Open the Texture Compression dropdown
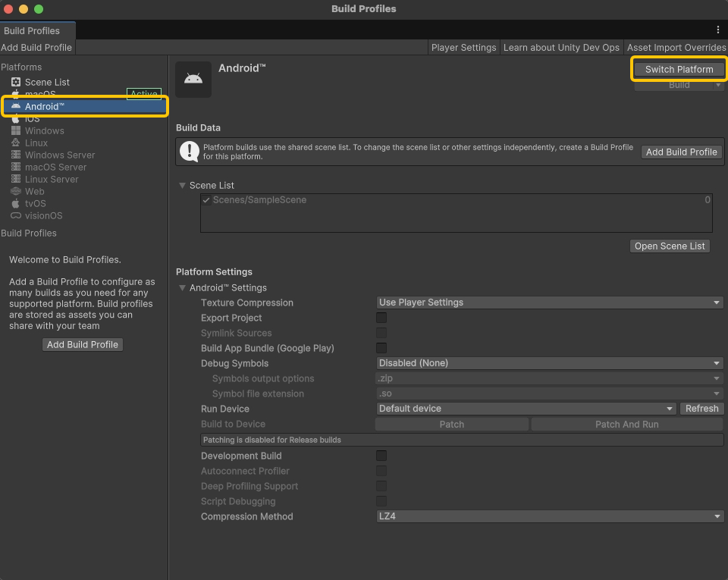The height and width of the screenshot is (580, 728). 550,303
